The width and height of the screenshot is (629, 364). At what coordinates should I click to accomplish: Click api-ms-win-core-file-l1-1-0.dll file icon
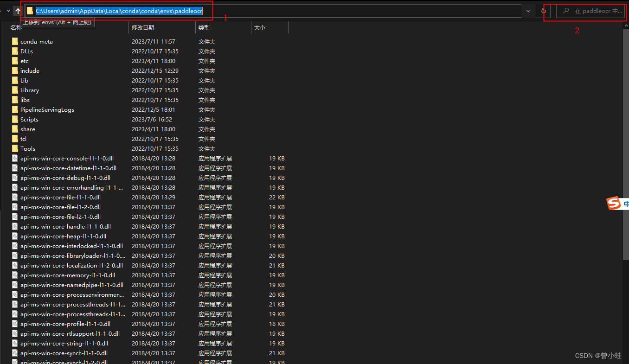point(15,198)
